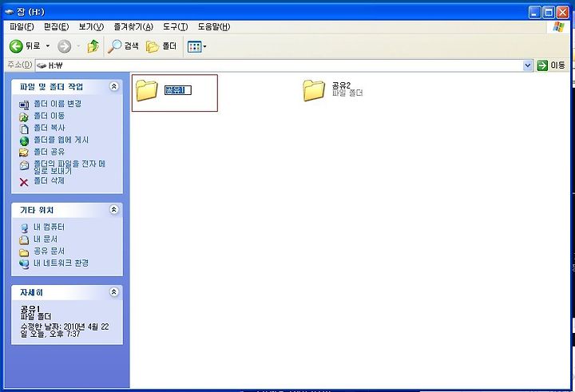The width and height of the screenshot is (575, 392).
Task: Click the 내 컴퓨터 computer icon
Action: pos(24,228)
